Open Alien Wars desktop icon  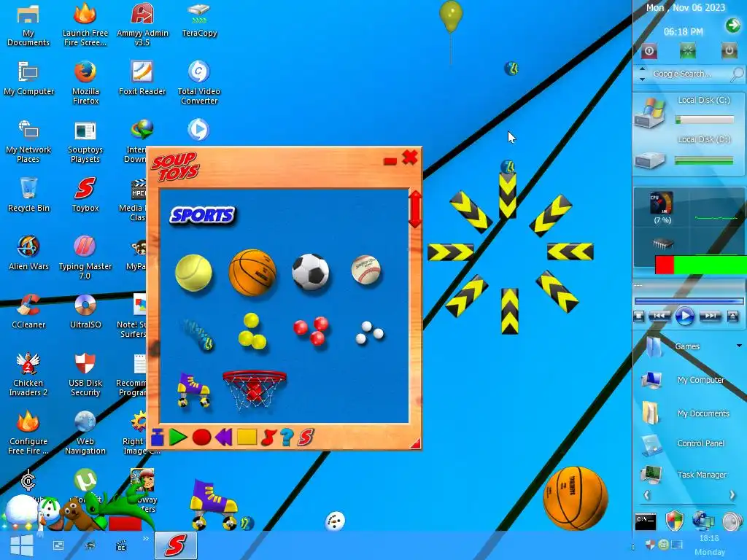click(x=28, y=252)
